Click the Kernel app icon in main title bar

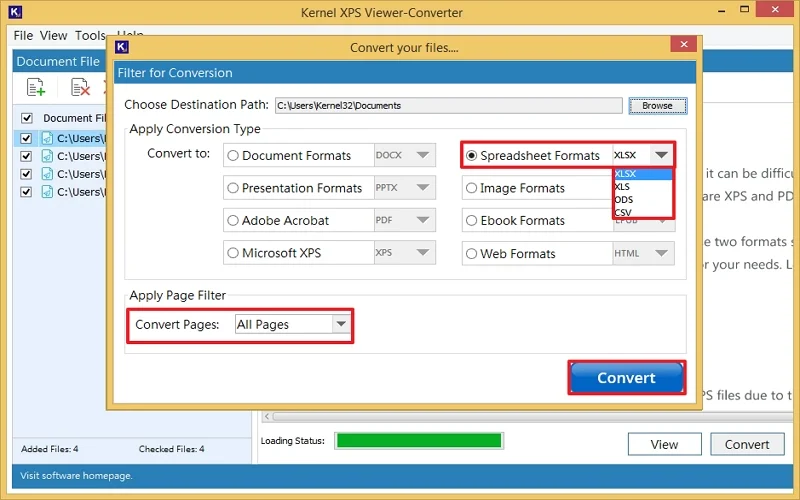[15, 11]
